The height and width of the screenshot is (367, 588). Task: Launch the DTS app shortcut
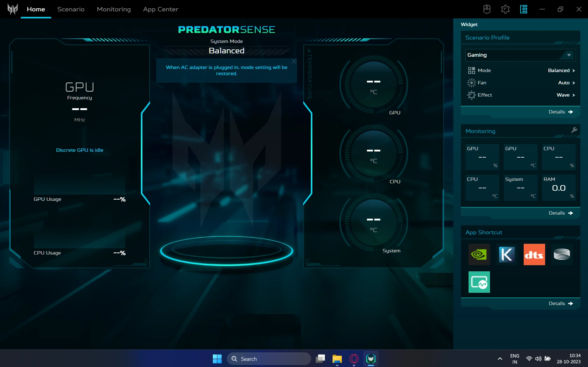coord(534,254)
